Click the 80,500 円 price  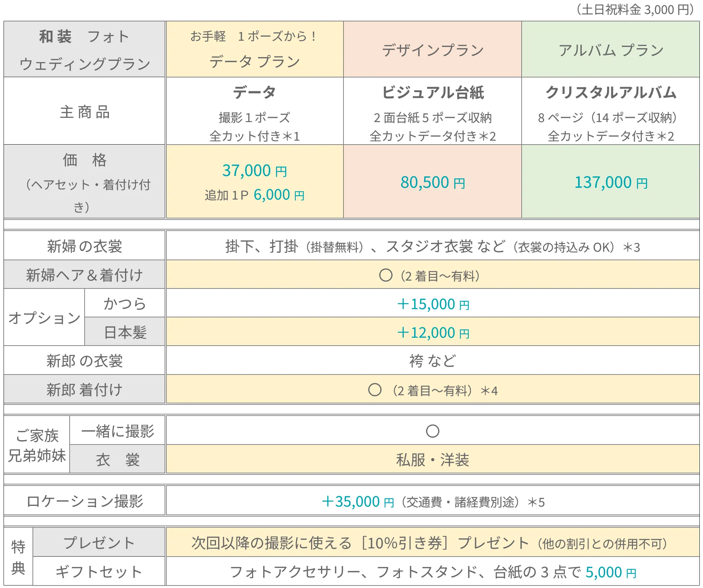point(432,182)
